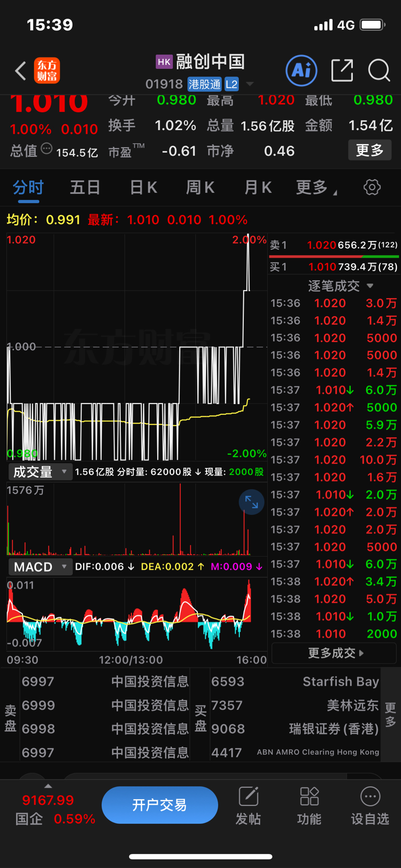Tap 更多 broker queue button

(390, 715)
